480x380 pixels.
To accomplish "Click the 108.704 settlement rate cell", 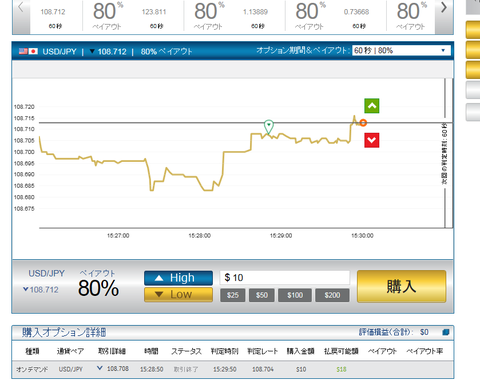I will [x=263, y=369].
